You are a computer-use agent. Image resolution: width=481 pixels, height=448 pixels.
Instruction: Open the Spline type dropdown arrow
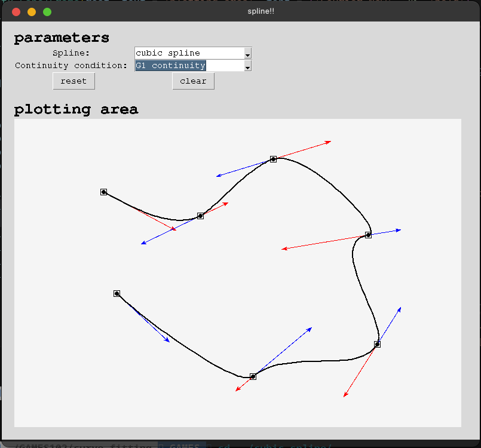click(247, 53)
